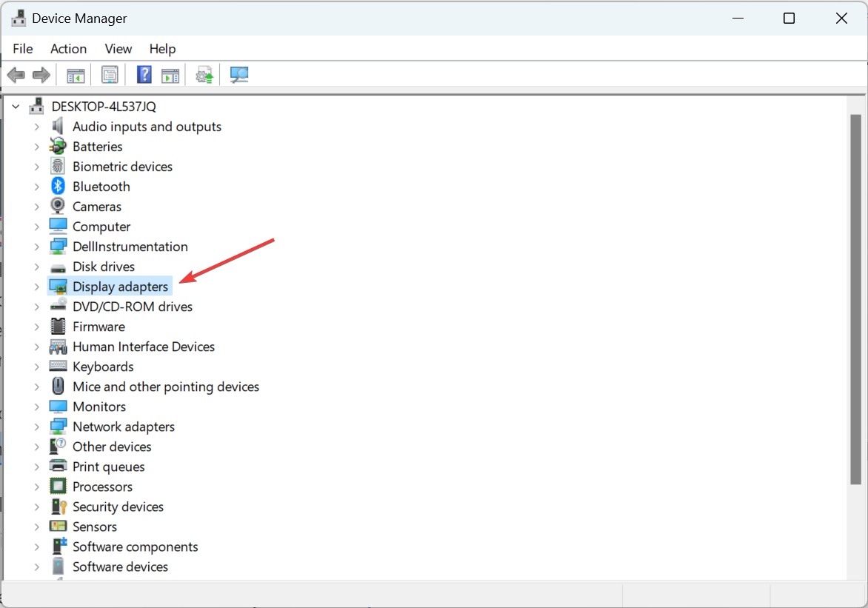Minimize the Device Manager window

(x=738, y=19)
